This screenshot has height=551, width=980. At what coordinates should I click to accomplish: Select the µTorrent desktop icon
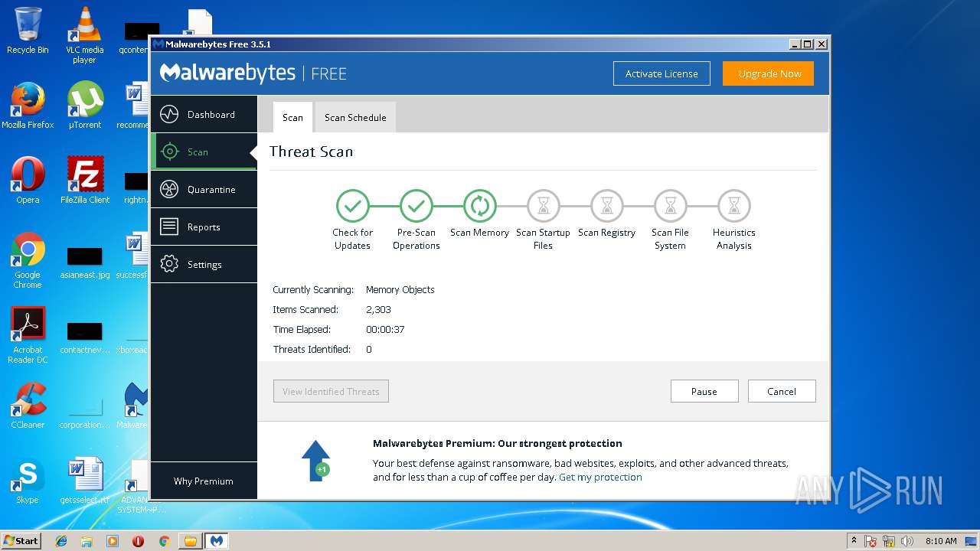pos(84,106)
